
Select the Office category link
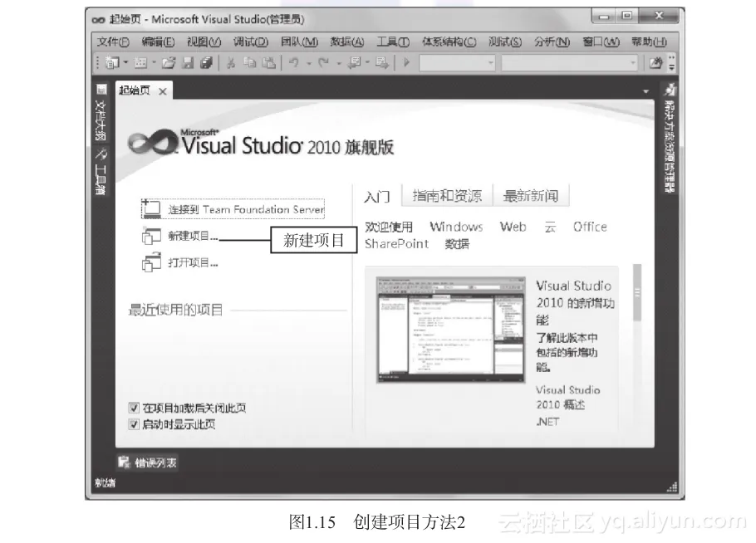[x=590, y=227]
